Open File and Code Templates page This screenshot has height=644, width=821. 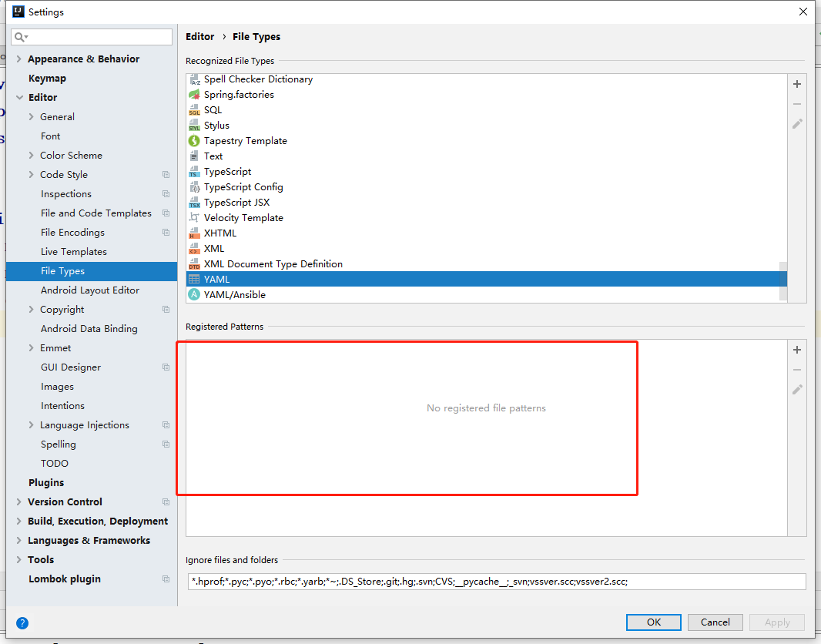coord(96,213)
